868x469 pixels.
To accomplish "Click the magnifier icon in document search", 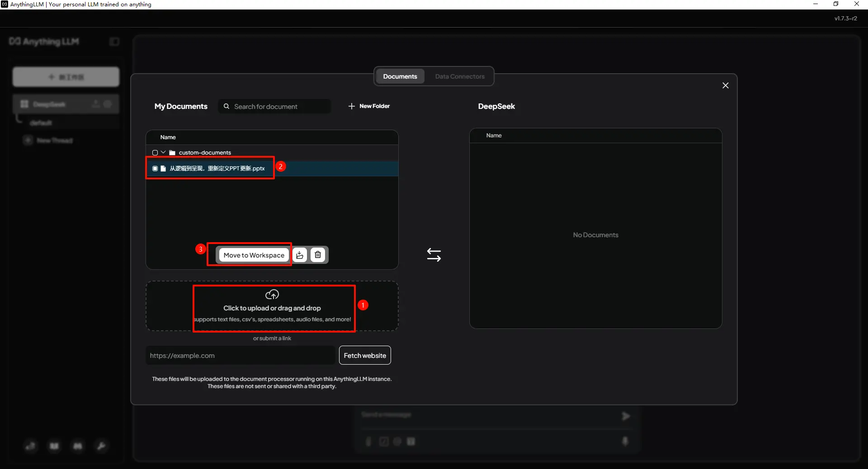I will [x=226, y=106].
